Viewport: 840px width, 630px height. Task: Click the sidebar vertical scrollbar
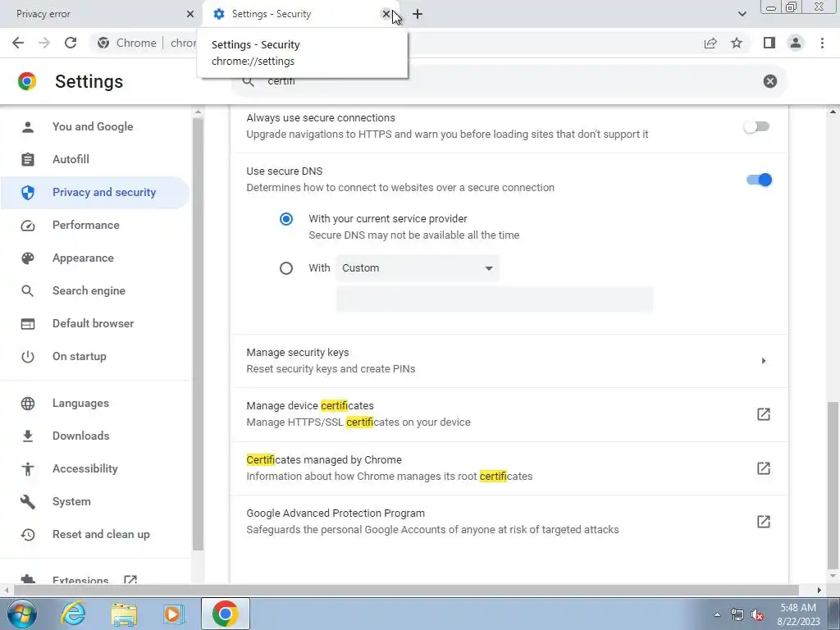[198, 335]
